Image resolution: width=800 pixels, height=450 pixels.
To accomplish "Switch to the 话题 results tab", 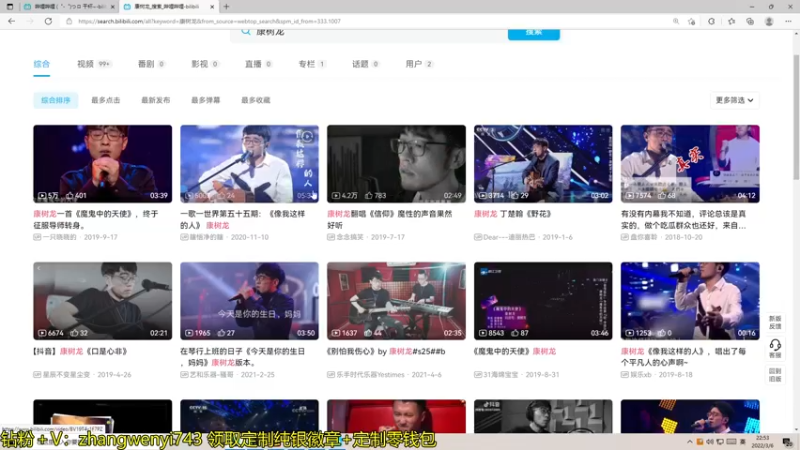I will (x=366, y=64).
